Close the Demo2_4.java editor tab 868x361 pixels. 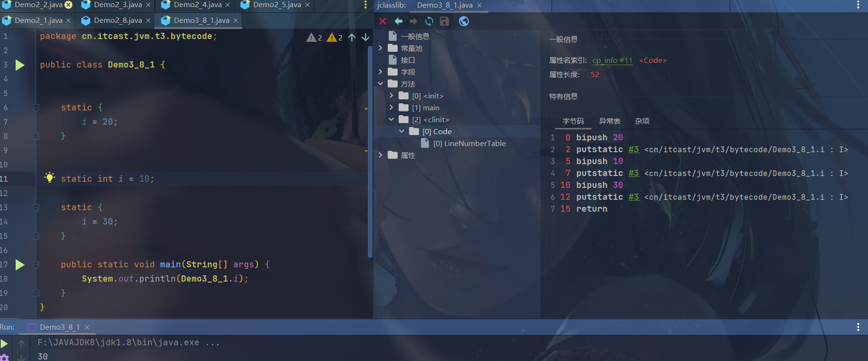[x=228, y=5]
